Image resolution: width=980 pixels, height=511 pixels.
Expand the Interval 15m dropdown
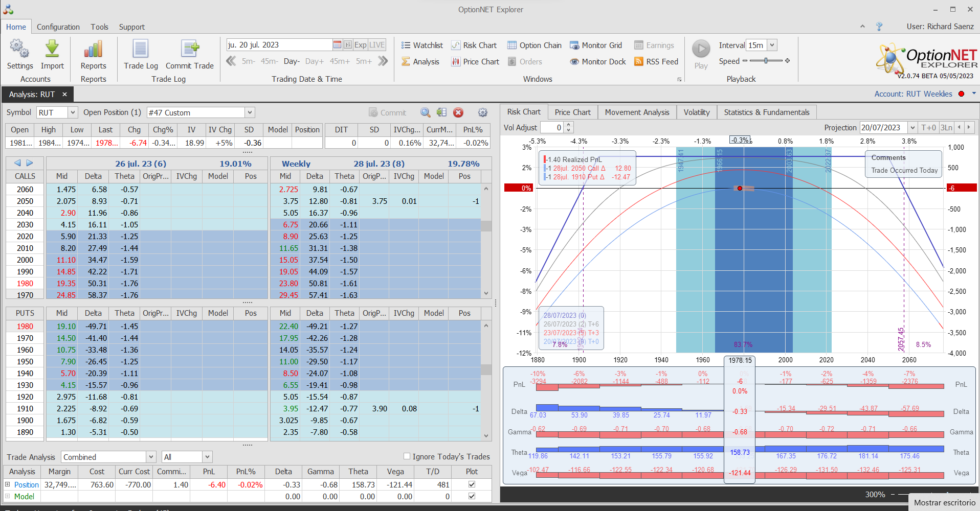tap(772, 45)
